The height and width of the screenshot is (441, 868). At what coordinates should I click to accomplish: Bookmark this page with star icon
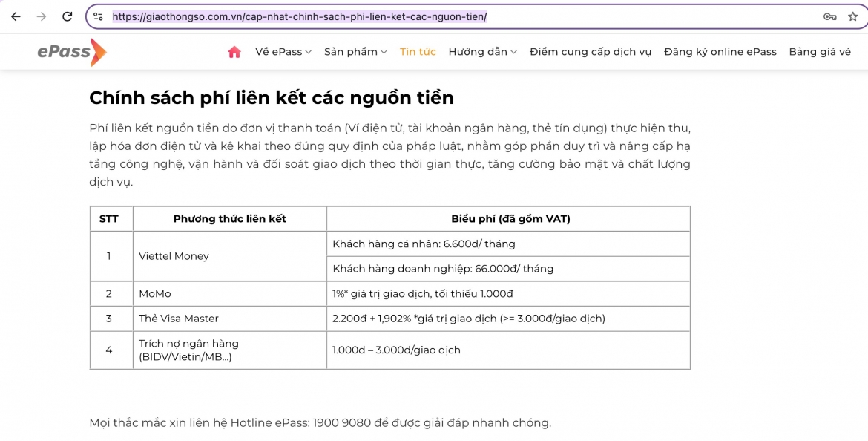click(852, 16)
